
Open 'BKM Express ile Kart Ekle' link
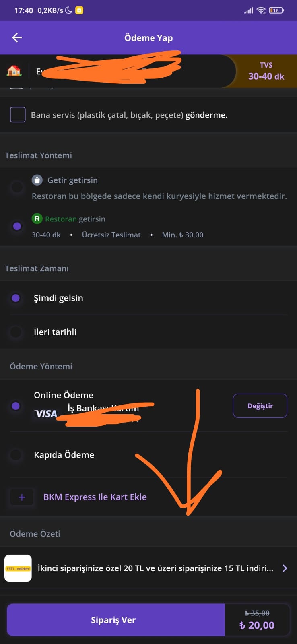95,497
